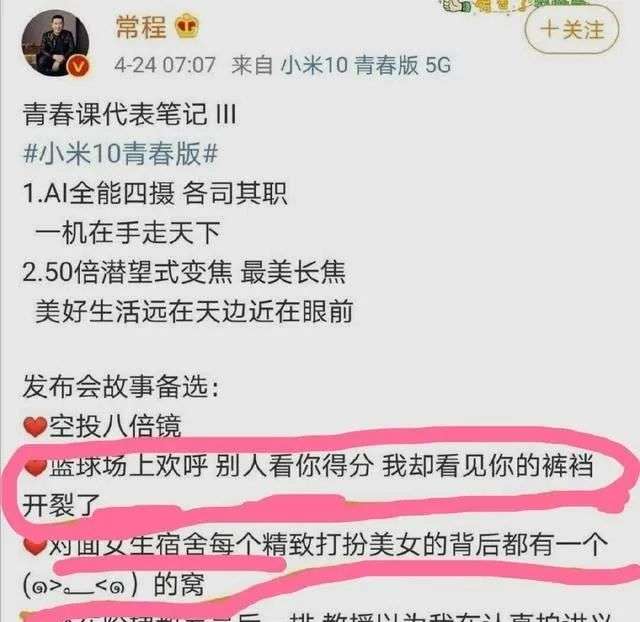The image size is (640, 622).
Task: Open 常程's profile avatar photo
Action: pyautogui.click(x=55, y=43)
